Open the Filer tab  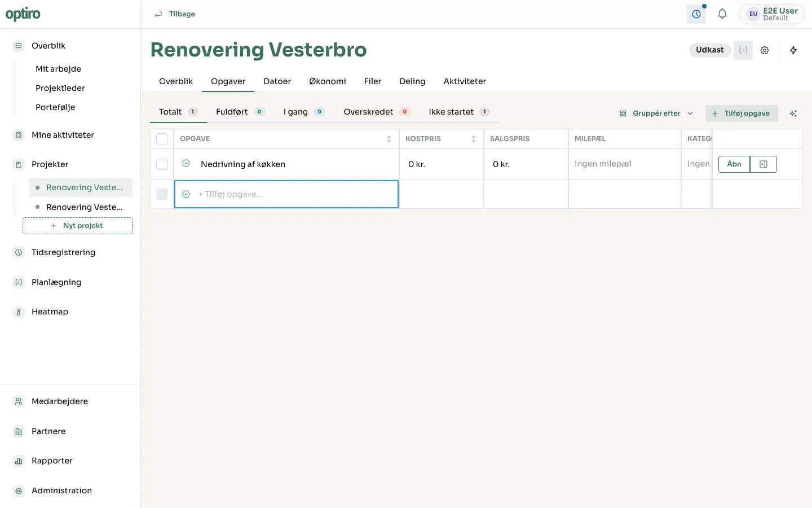(x=373, y=81)
